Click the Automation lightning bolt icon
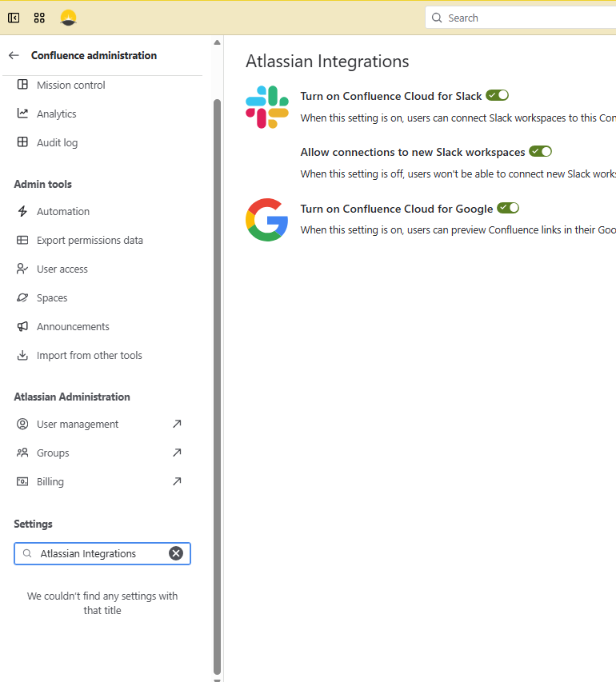The image size is (616, 682). pyautogui.click(x=22, y=211)
